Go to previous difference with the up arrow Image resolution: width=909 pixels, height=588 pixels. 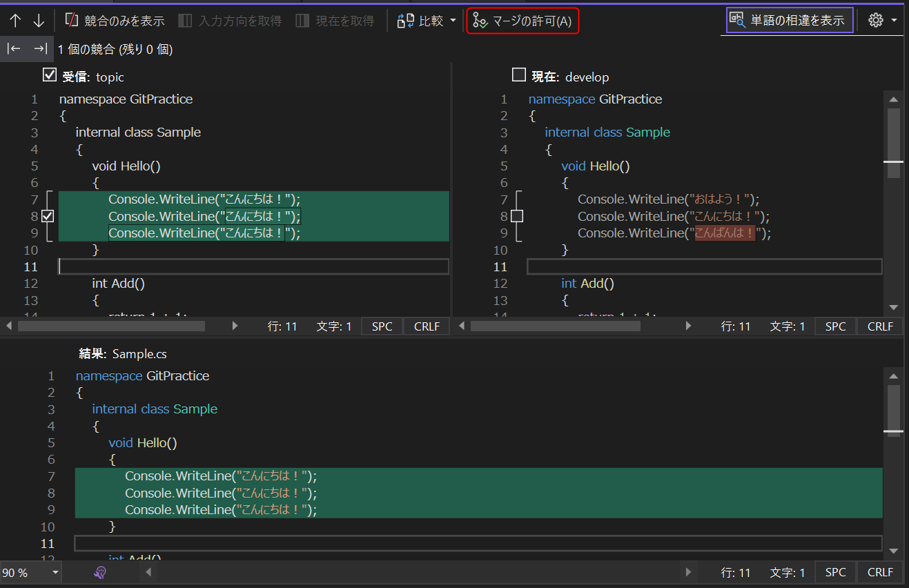click(15, 21)
